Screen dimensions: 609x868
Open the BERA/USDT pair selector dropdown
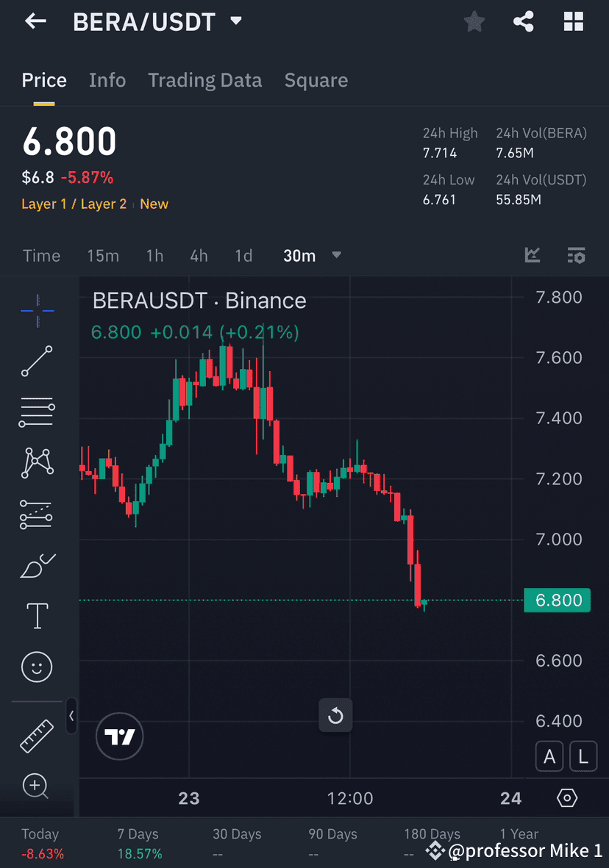235,21
